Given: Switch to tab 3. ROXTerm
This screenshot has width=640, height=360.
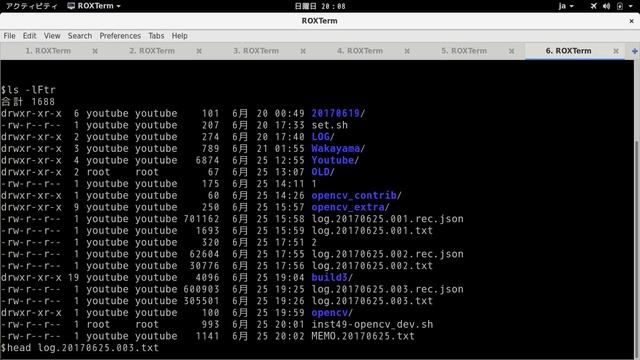Looking at the screenshot, I should tap(256, 51).
